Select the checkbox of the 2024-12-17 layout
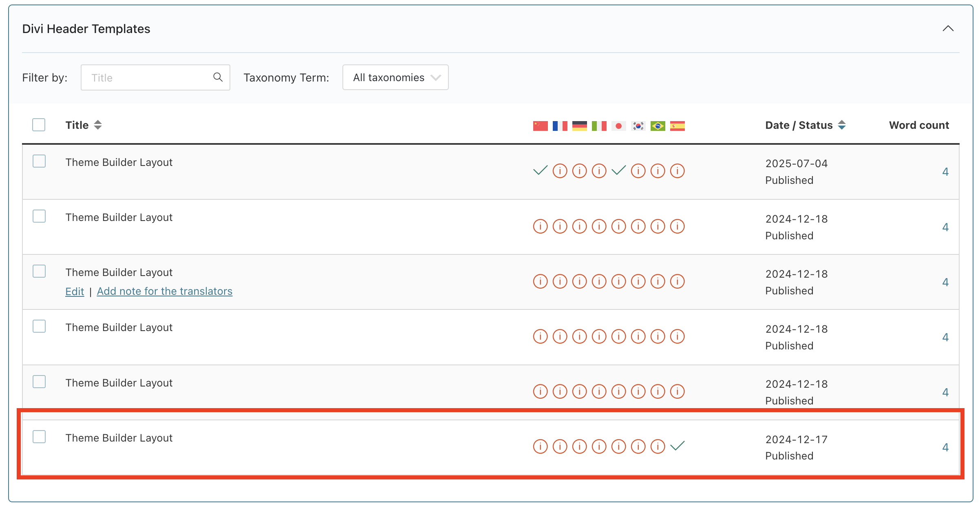The width and height of the screenshot is (980, 508). pos(39,437)
